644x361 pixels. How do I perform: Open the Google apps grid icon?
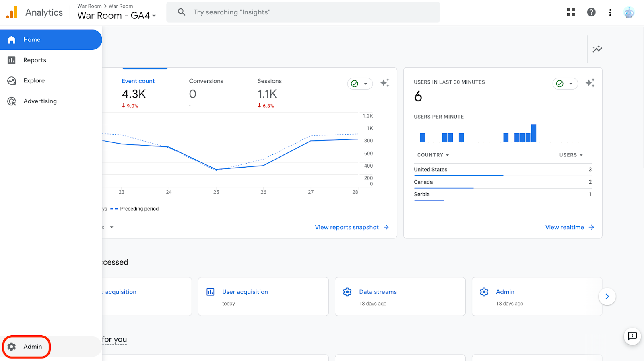click(571, 12)
